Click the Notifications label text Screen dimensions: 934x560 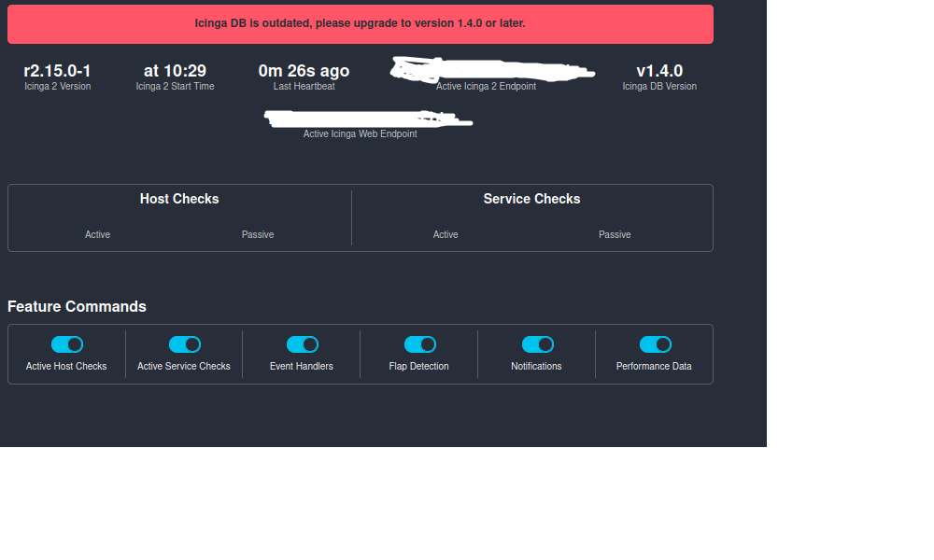click(x=536, y=366)
